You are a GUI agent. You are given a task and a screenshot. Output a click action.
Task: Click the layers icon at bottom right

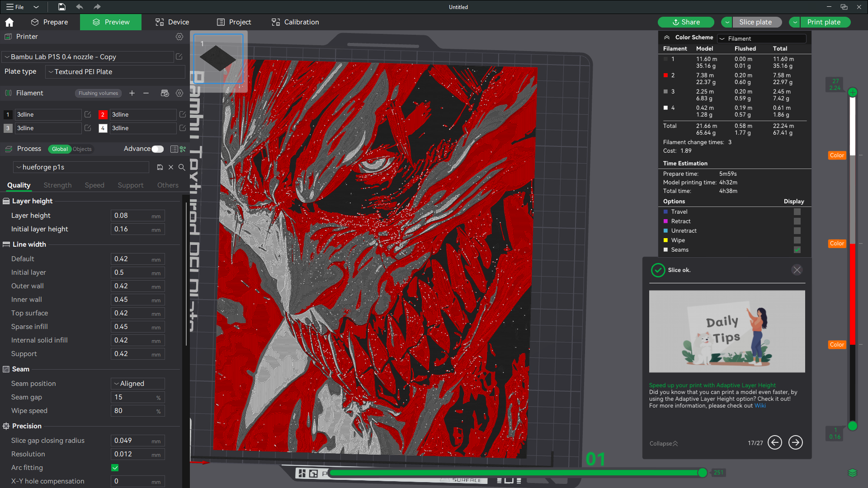pos(852,473)
